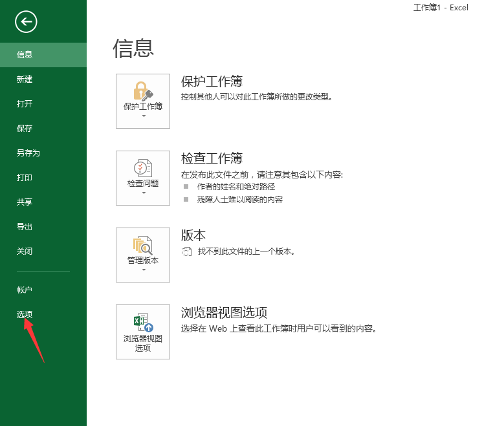The image size is (504, 426).
Task: Go back using the circled arrow
Action: 26,22
